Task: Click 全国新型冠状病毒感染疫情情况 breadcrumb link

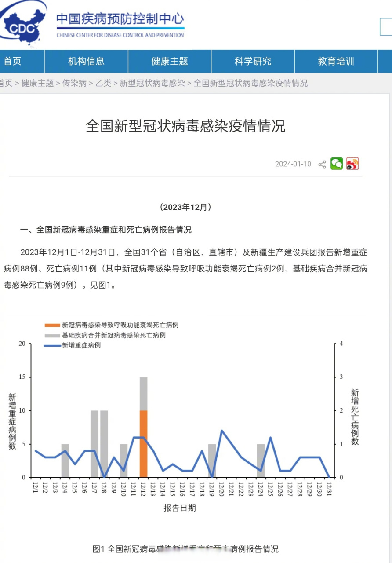Action: point(250,83)
